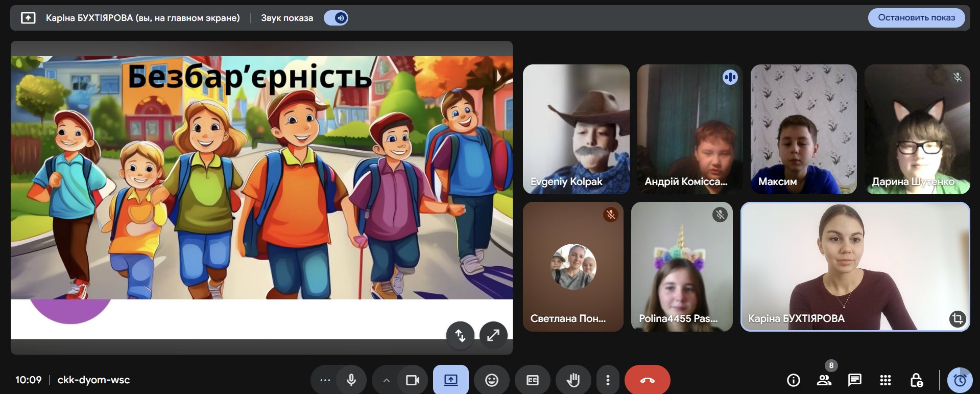
Task: Open more options vertical dots menu
Action: pyautogui.click(x=607, y=380)
